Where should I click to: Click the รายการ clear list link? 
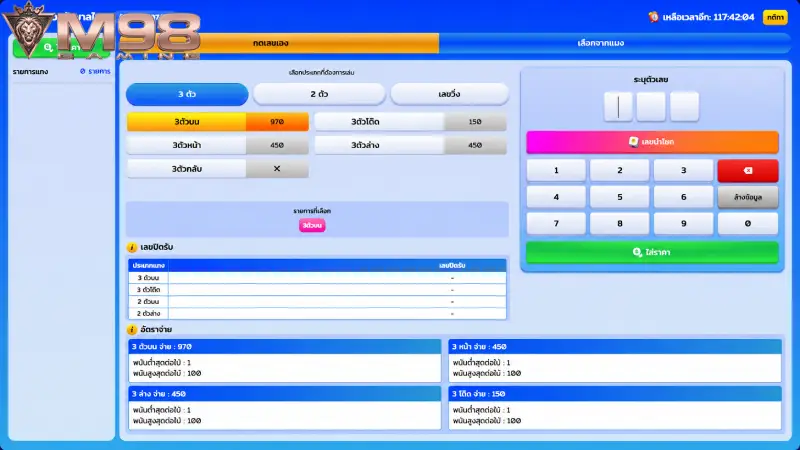click(x=95, y=71)
